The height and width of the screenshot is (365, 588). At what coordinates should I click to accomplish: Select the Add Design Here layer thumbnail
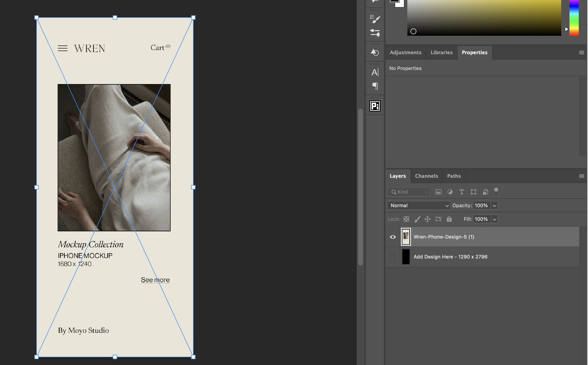(x=406, y=257)
